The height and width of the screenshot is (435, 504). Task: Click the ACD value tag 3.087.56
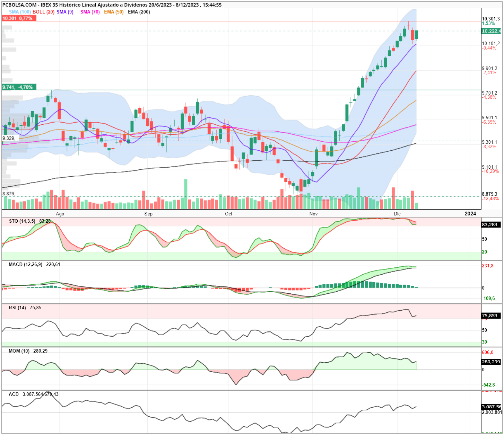[x=492, y=407]
